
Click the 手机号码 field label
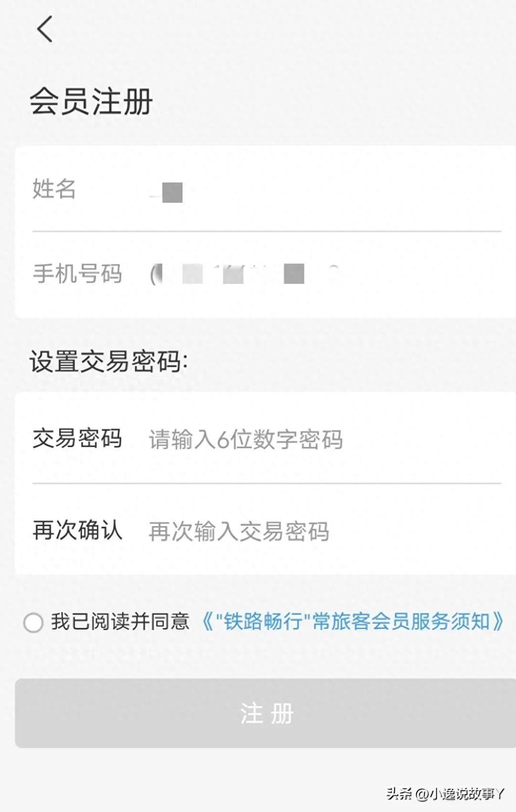[77, 273]
